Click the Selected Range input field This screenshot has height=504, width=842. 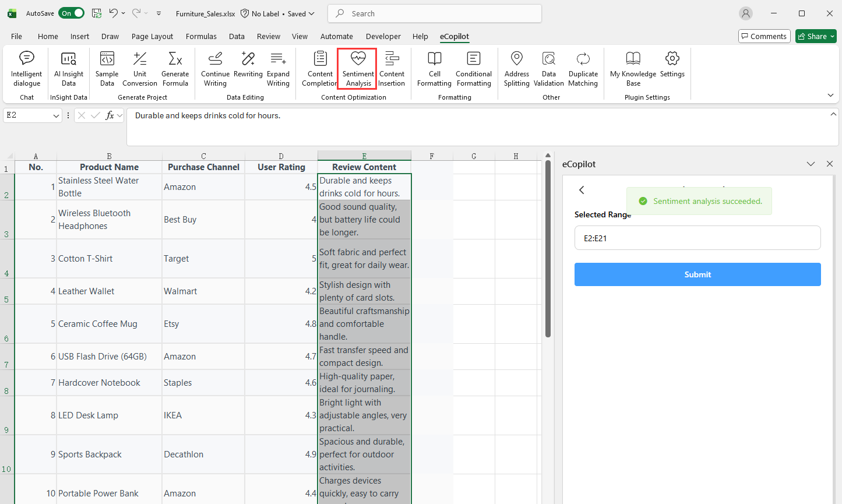[x=697, y=238]
